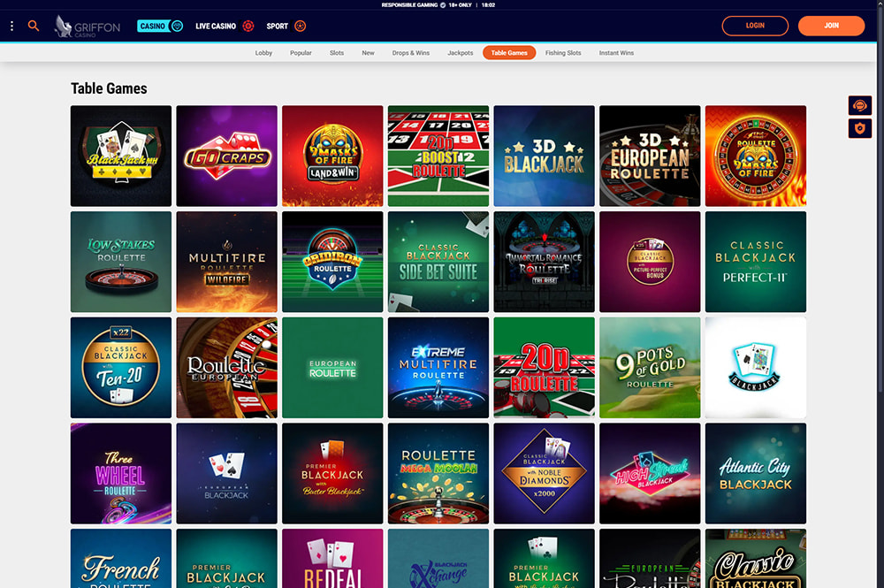Click the orange Join button
This screenshot has height=588, width=884.
(831, 26)
